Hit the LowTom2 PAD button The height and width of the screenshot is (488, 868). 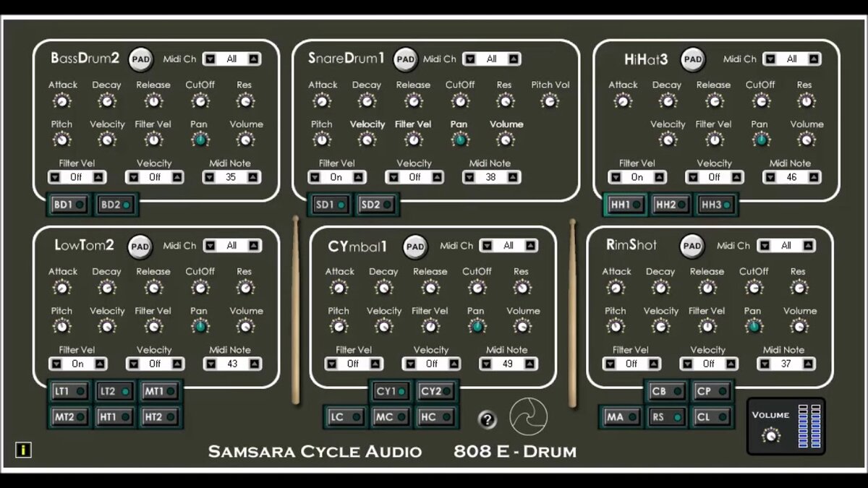coord(140,247)
